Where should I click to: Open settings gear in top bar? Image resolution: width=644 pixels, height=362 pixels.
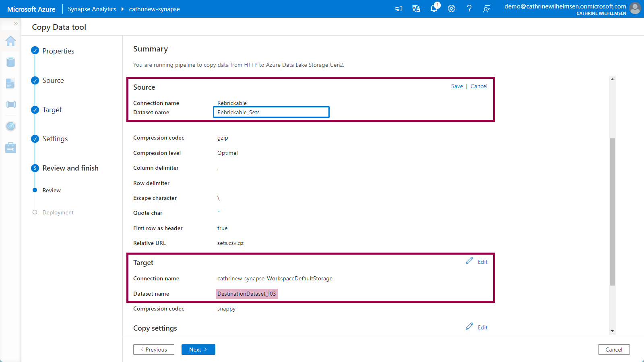pyautogui.click(x=452, y=9)
